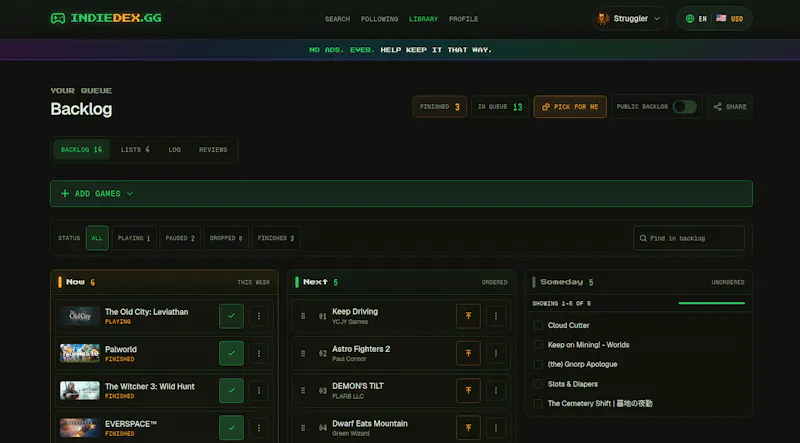This screenshot has width=800, height=443.
Task: Check The Cemetery Shift checkbox
Action: coord(538,403)
